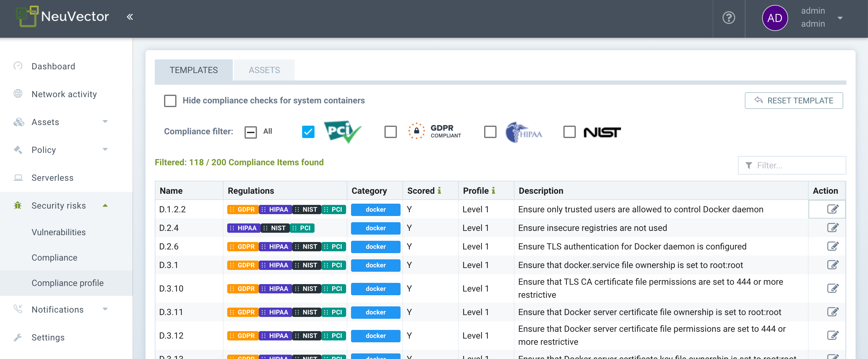This screenshot has height=359, width=868.
Task: Click the edit icon for D.2.6 row
Action: click(832, 246)
